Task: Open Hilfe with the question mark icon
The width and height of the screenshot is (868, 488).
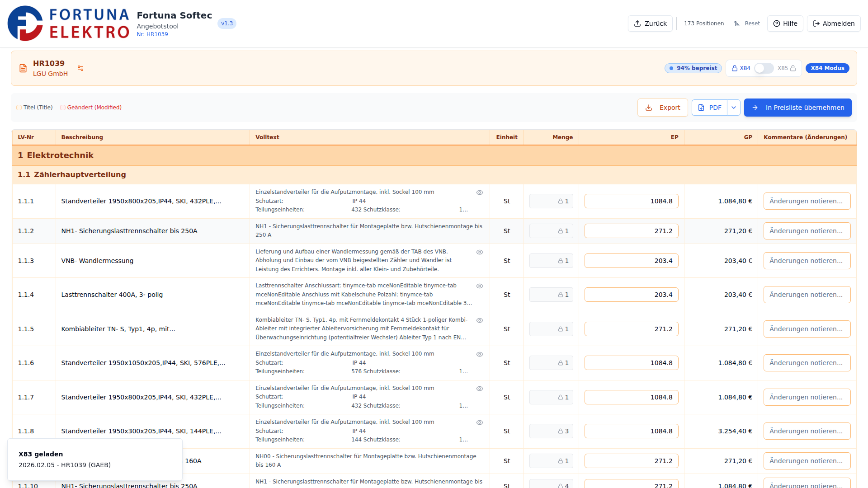Action: point(777,23)
